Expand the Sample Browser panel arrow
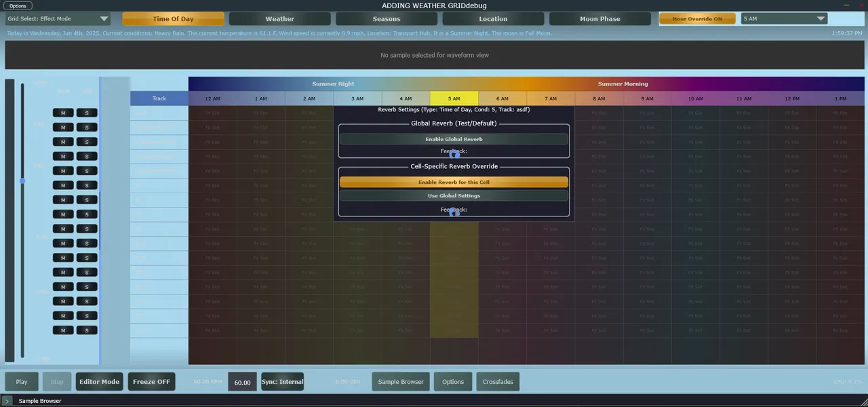868x407 pixels. [x=7, y=401]
